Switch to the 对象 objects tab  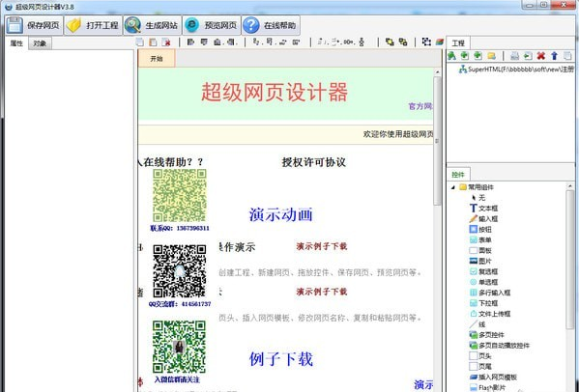(40, 43)
